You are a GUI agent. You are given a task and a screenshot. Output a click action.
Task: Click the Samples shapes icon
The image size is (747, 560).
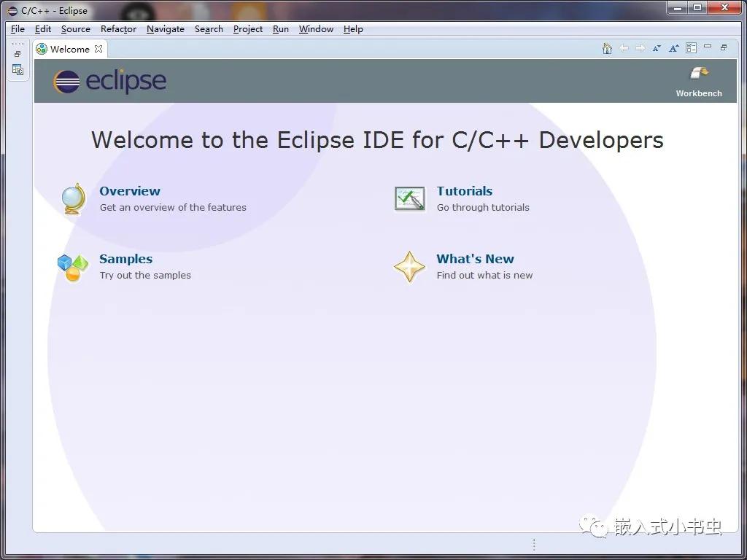click(73, 267)
